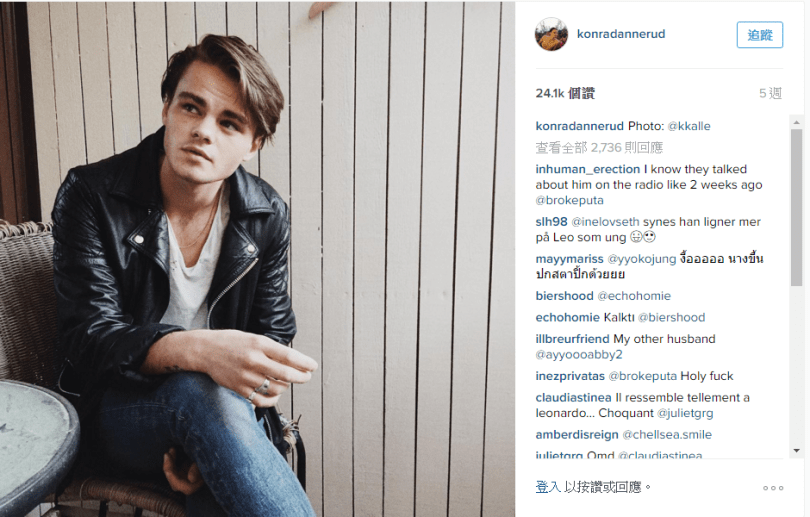Click the main post photo
Image resolution: width=810 pixels, height=517 pixels.
(257, 259)
